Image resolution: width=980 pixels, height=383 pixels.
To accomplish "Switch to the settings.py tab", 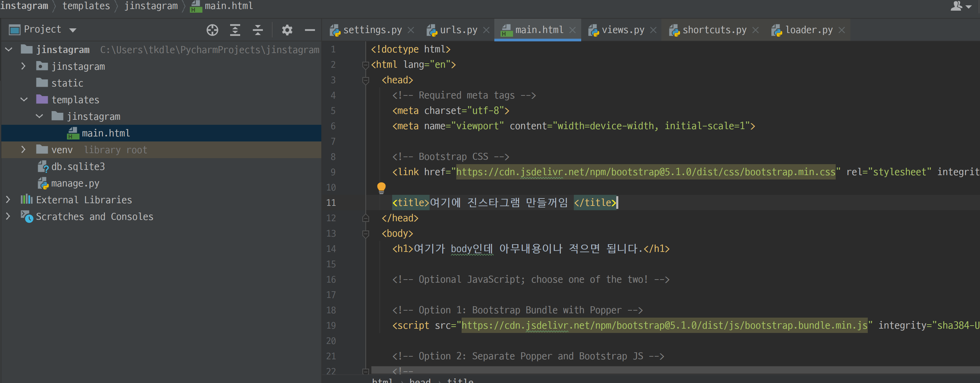I will click(x=372, y=30).
